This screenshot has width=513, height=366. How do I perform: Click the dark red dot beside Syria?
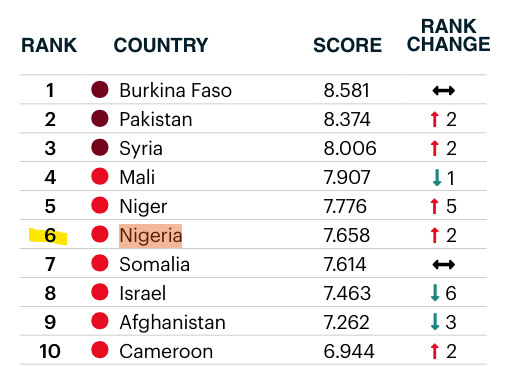click(100, 147)
